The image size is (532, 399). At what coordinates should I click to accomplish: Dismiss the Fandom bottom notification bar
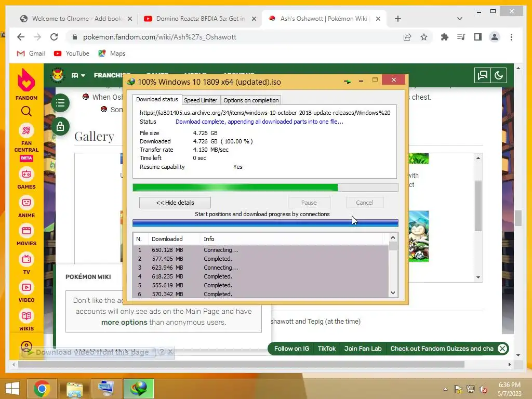coord(502,349)
